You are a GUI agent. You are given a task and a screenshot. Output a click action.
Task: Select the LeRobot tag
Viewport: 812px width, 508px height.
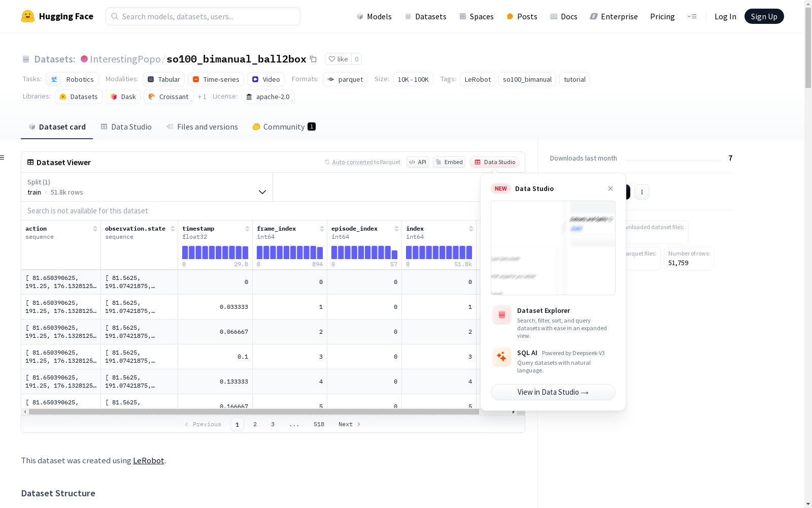[478, 79]
